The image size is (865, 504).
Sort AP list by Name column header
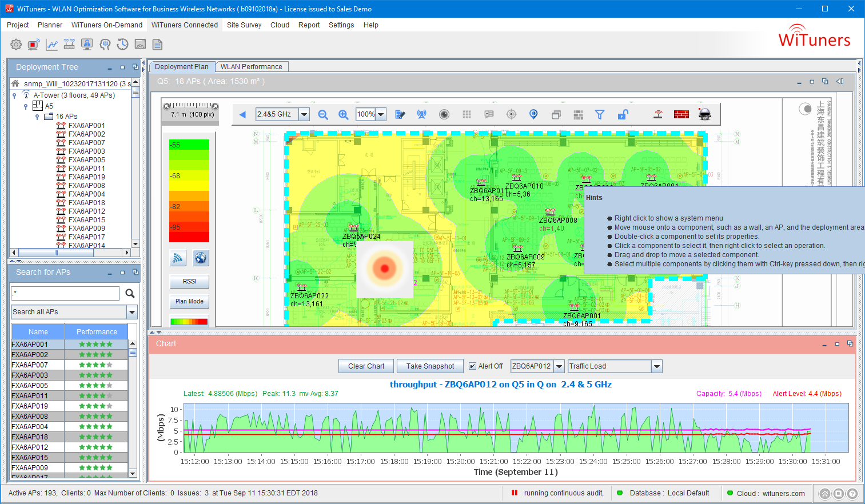point(38,332)
